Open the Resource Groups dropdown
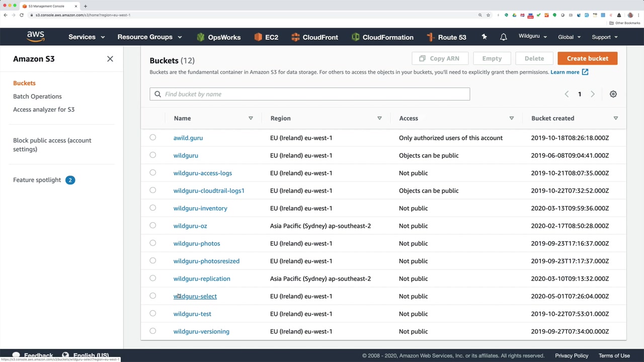644x362 pixels. pyautogui.click(x=149, y=37)
